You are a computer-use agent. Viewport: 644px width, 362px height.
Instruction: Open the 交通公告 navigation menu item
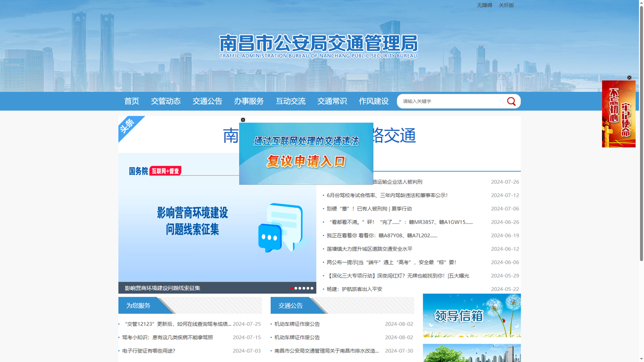pos(207,101)
